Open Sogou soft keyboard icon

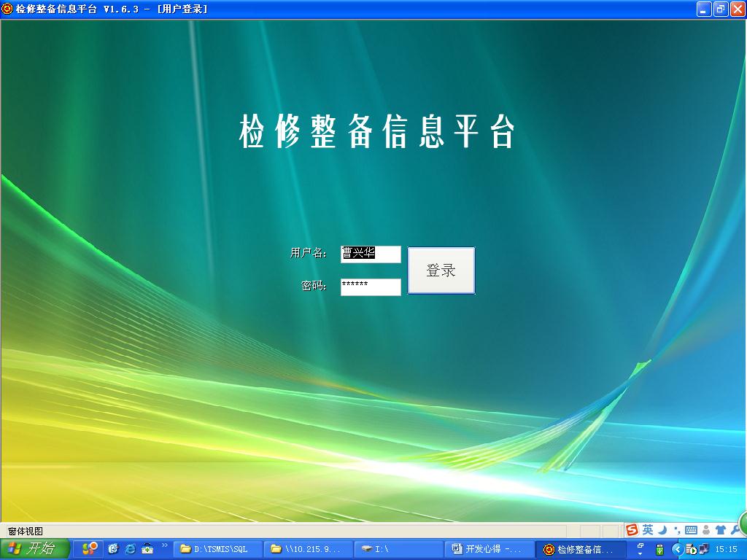tap(691, 530)
